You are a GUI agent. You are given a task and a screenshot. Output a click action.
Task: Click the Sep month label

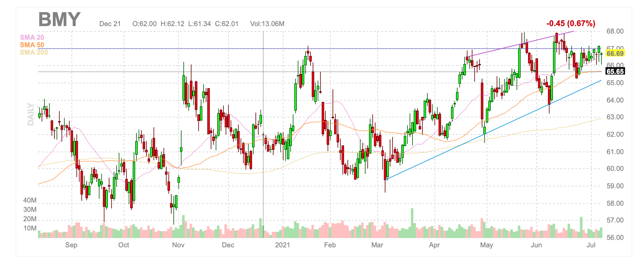(x=71, y=245)
